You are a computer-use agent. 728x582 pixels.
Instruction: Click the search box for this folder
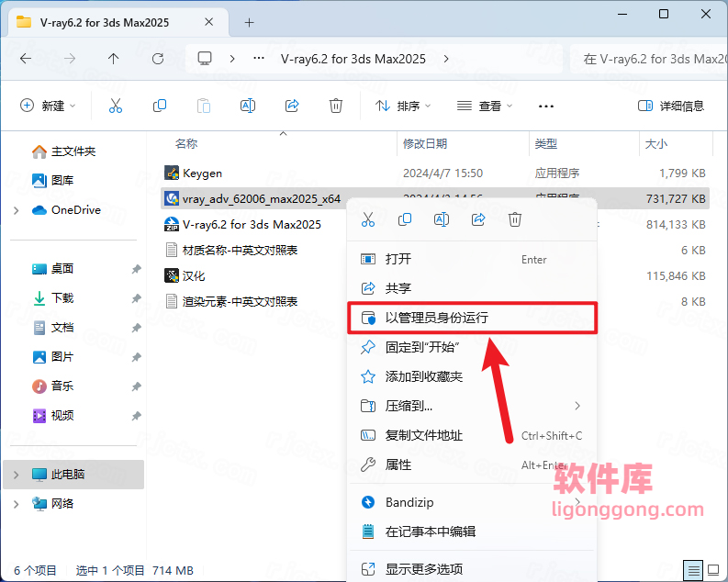[x=649, y=59]
